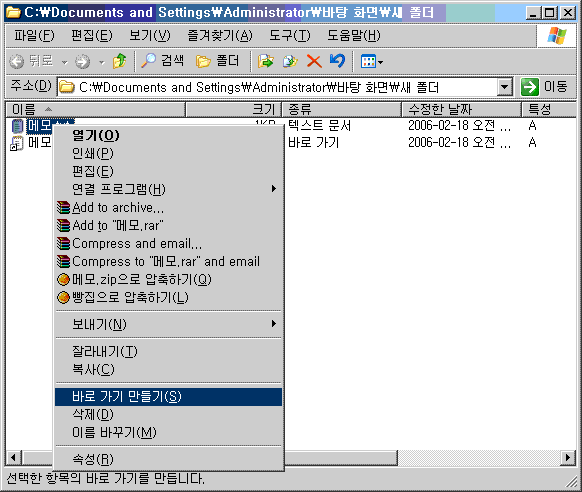Open 속성(R) properties entry
This screenshot has width=582, height=492.
168,459
